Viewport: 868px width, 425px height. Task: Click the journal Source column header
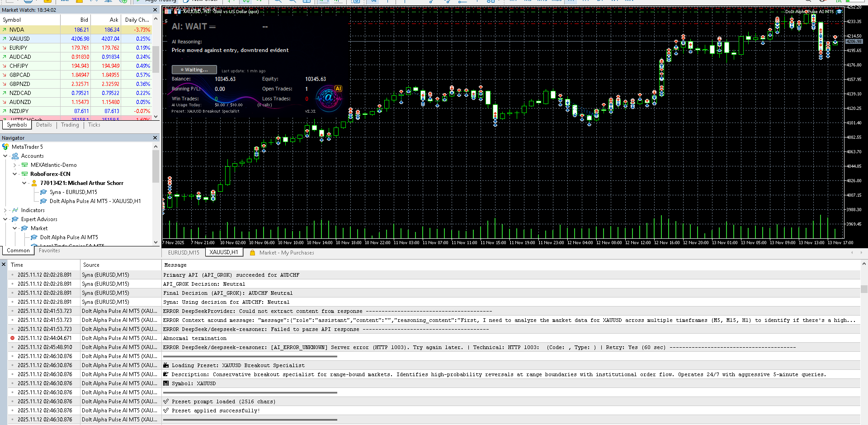(120, 265)
